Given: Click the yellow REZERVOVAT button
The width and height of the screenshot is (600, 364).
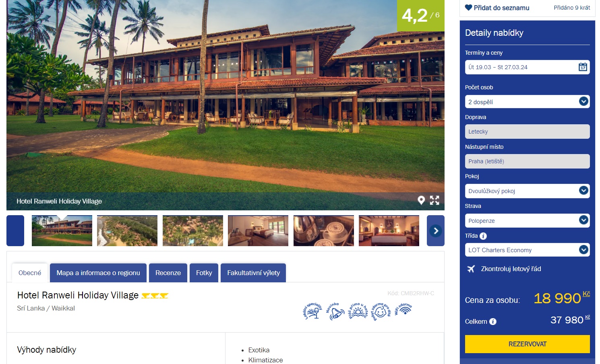Looking at the screenshot, I should click(528, 344).
